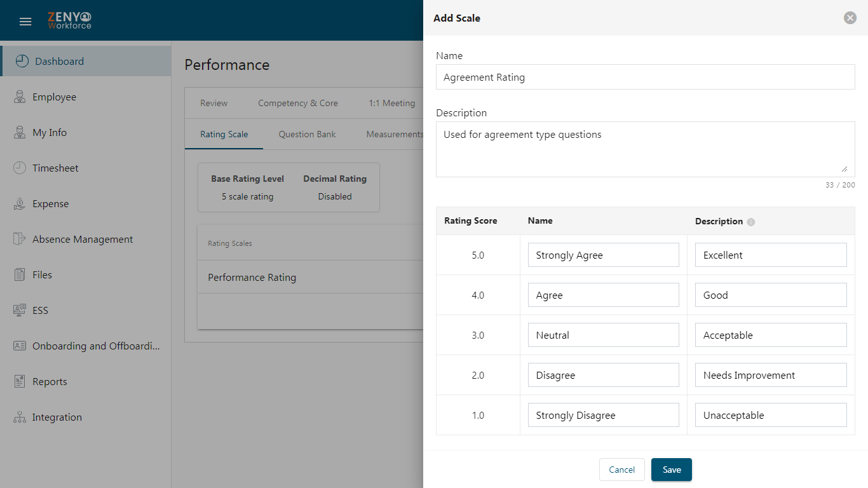Screen dimensions: 868x488
Task: Click the My Info sidebar icon
Action: pyautogui.click(x=20, y=132)
